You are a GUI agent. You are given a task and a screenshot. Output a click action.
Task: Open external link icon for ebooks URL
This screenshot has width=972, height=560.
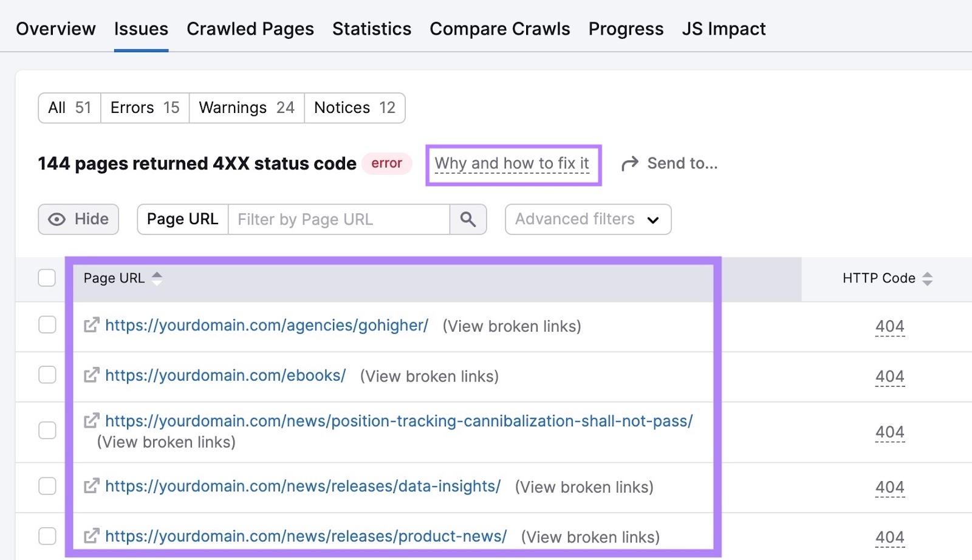[x=91, y=375]
